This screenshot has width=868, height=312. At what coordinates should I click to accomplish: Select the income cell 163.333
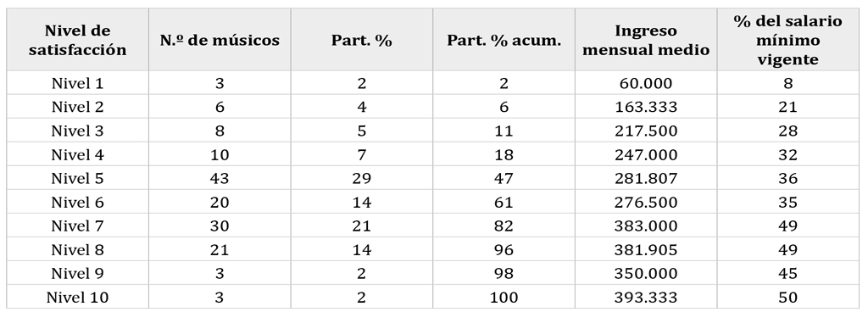coord(646,107)
